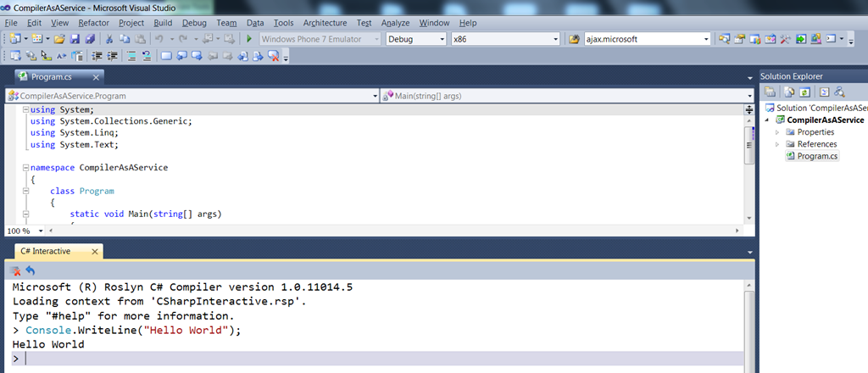Open the Debug configuration dropdown
The image size is (868, 373).
[442, 39]
